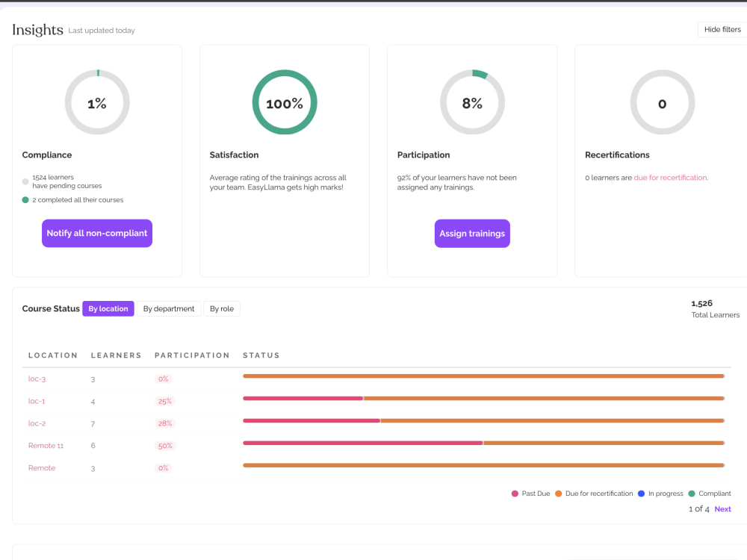Viewport: 747px width, 560px height.
Task: Click the In progress legend dot
Action: point(641,494)
